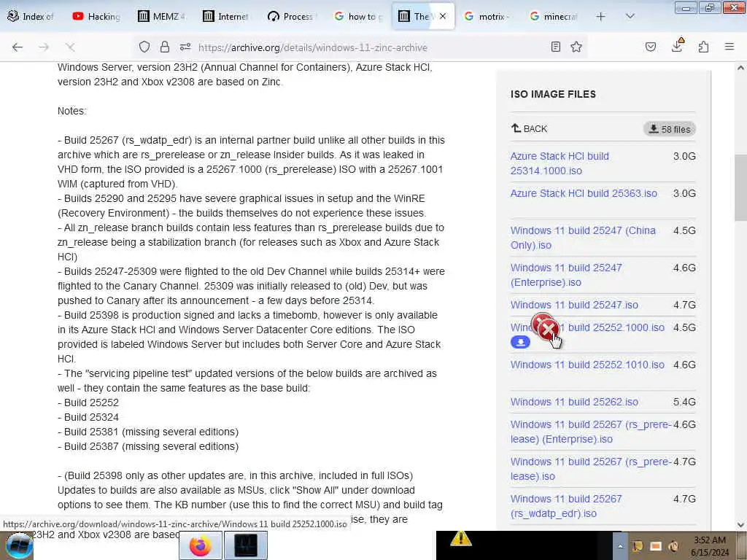Download Windows 11 build 25247.iso
747x560 pixels.
pos(574,305)
